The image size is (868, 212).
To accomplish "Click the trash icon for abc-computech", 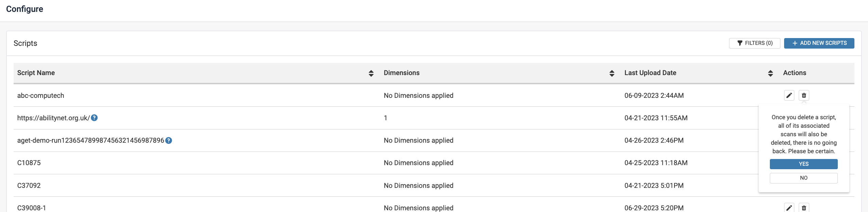I will pos(804,95).
